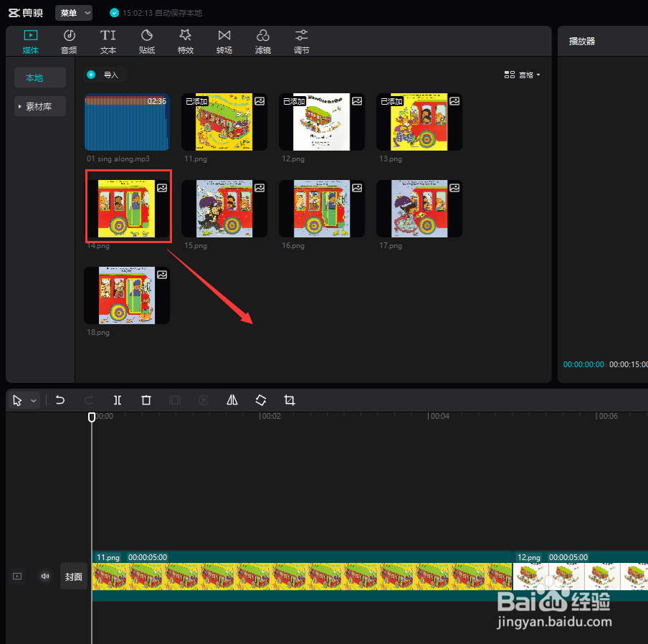
Task: Open the 滤镜 filters tab
Action: (263, 42)
